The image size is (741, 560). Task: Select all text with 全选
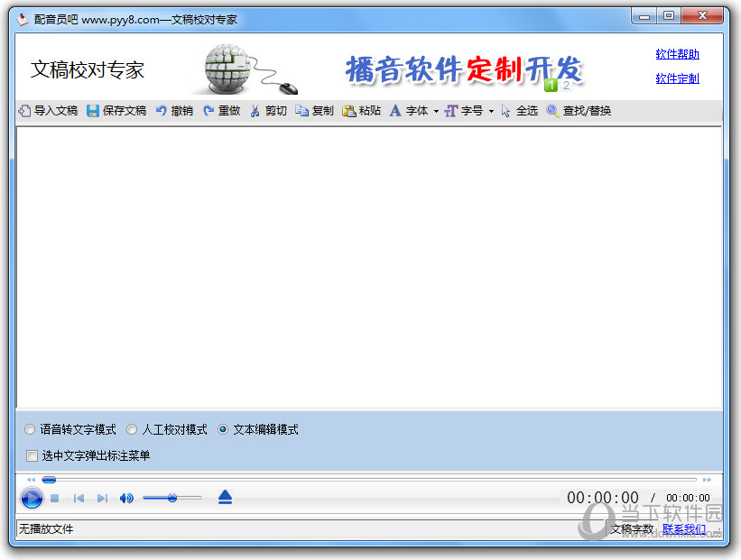[519, 111]
